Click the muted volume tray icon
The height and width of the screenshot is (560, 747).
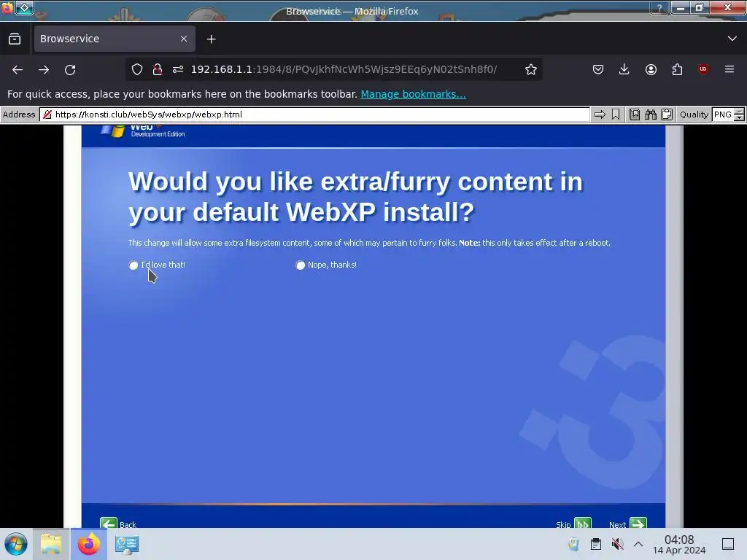pos(617,544)
